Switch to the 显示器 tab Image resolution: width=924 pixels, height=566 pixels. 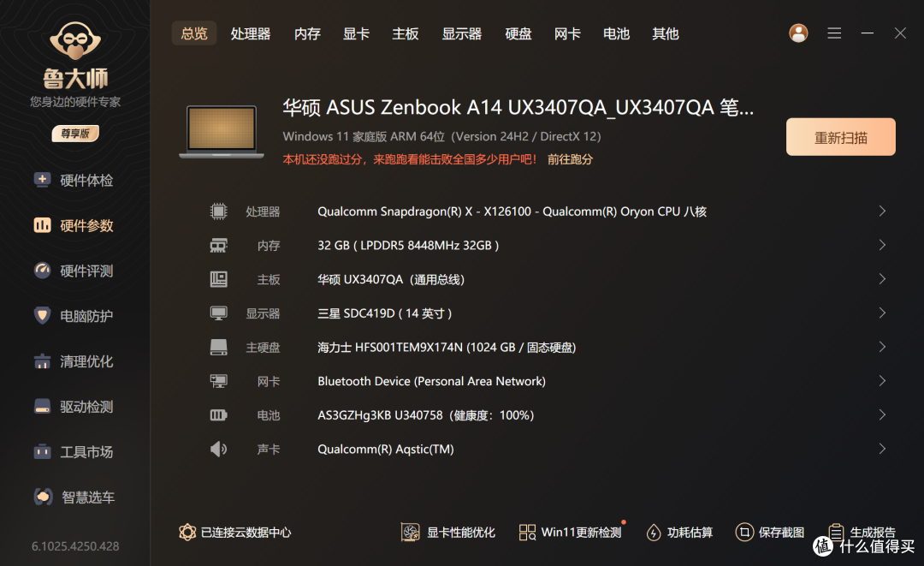[462, 33]
